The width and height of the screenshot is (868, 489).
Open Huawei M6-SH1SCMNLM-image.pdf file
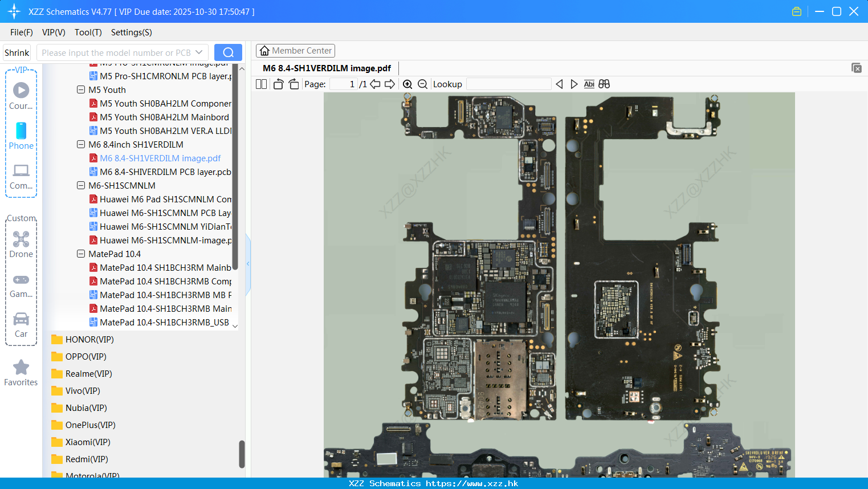click(x=161, y=240)
